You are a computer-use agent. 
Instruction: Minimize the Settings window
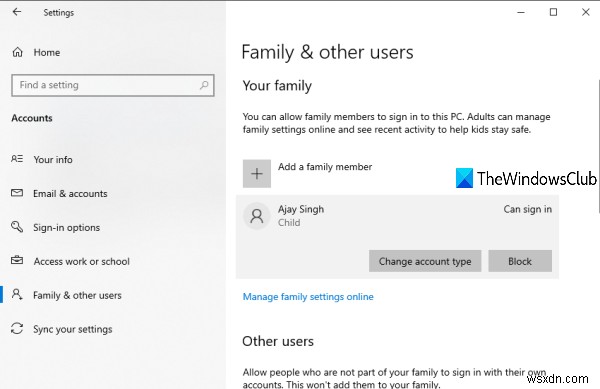pos(521,12)
